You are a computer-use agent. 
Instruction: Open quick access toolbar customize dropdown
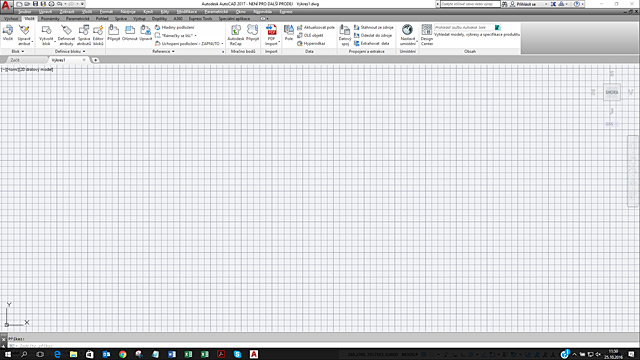(82, 4)
